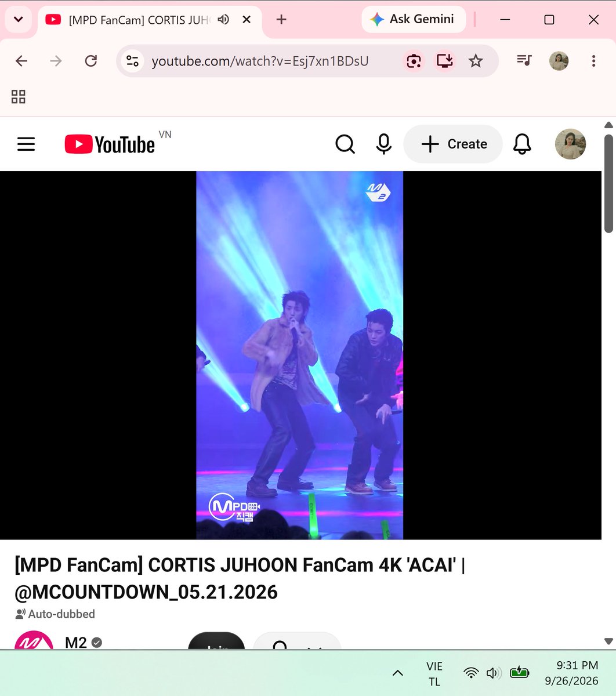Screen dimensions: 616x696
Task: Close the CORTIS JUHOON FanCam tab
Action: point(247,20)
